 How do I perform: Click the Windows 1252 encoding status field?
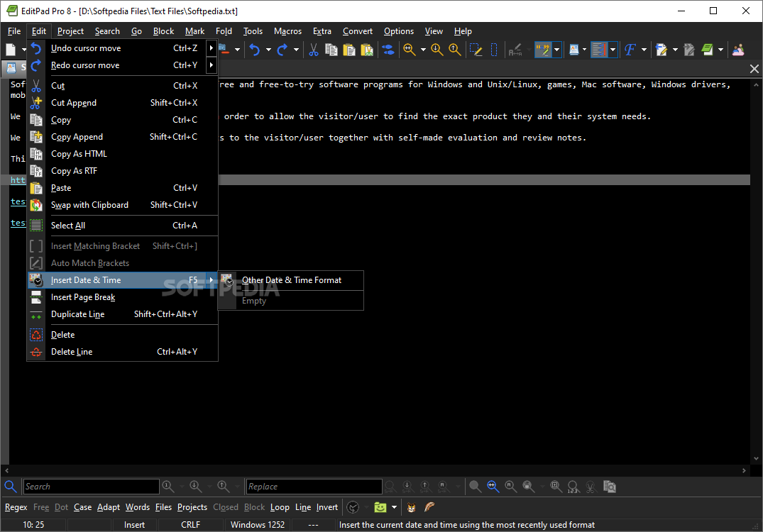(x=258, y=525)
